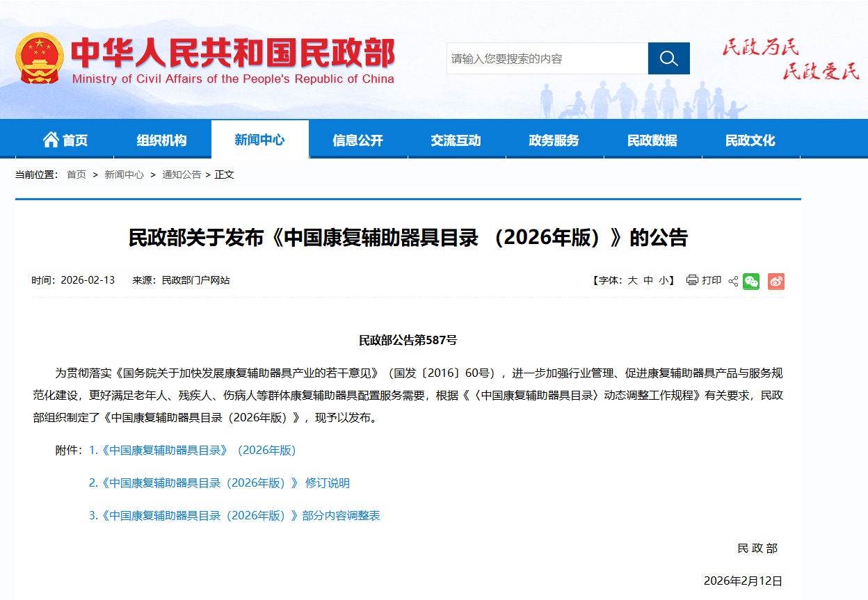Open the 组织机构 navigation tab
This screenshot has height=600, width=868.
161,139
